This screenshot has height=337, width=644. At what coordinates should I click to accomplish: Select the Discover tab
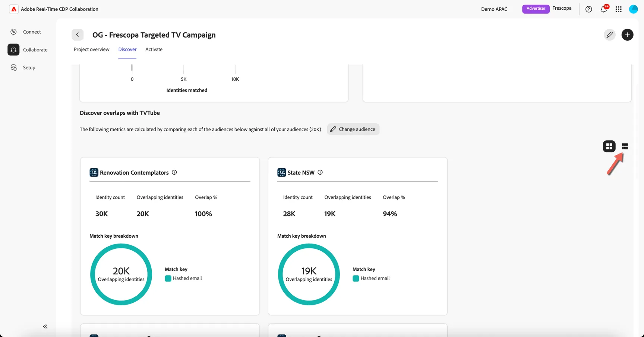coord(127,50)
